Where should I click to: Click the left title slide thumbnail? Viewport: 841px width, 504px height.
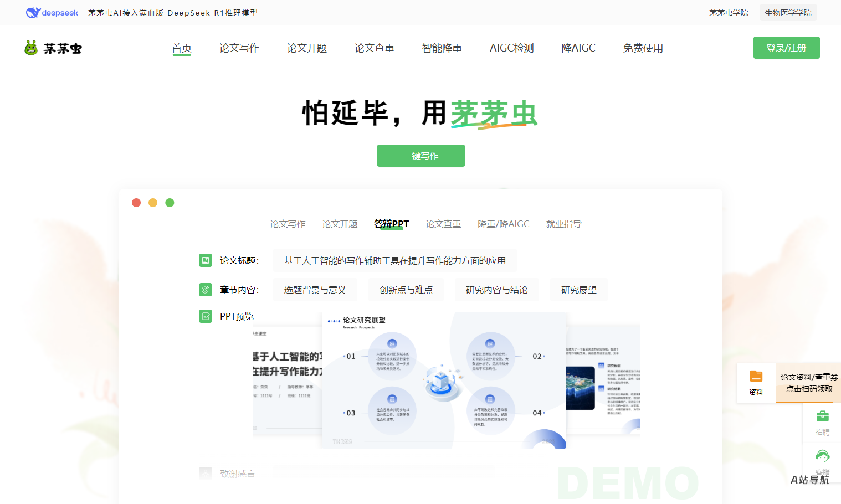(287, 381)
